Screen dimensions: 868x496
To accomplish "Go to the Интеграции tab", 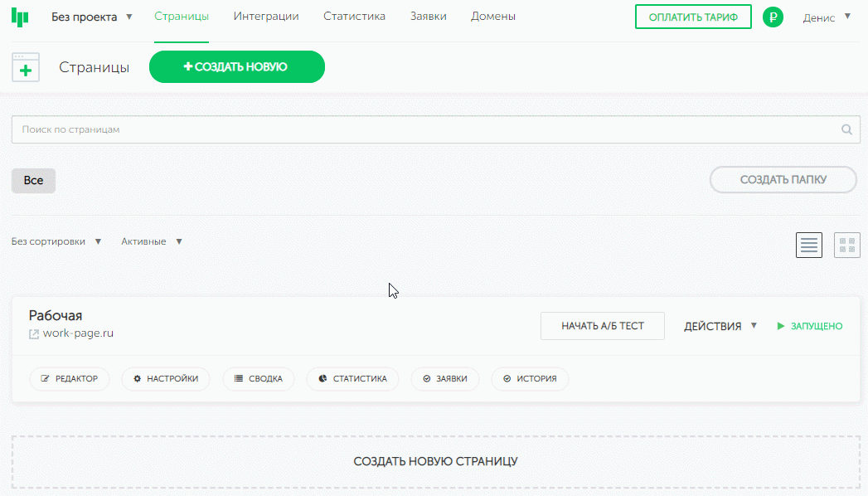I will coord(266,17).
